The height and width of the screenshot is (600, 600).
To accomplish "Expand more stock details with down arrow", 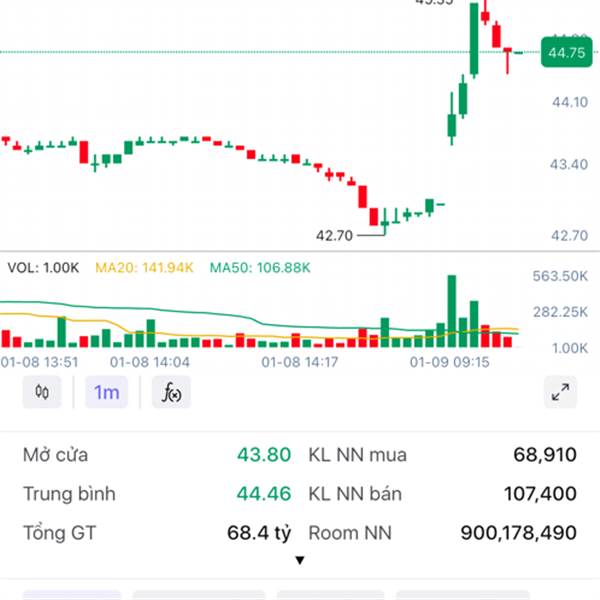I will point(300,561).
